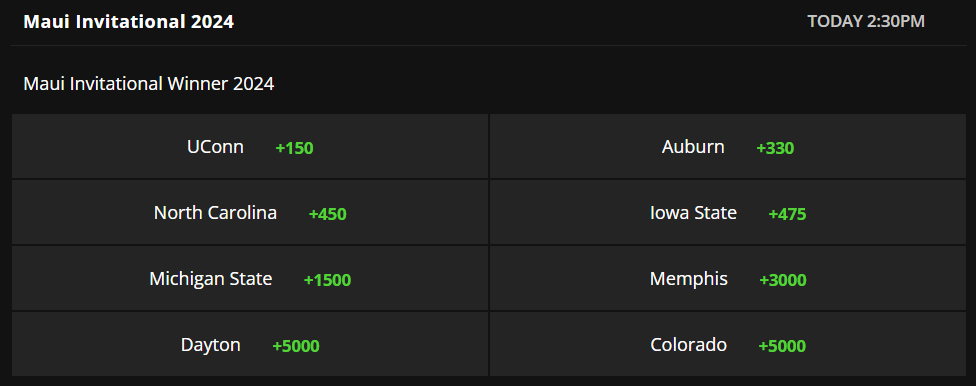Click the Memphis team name

pos(688,279)
